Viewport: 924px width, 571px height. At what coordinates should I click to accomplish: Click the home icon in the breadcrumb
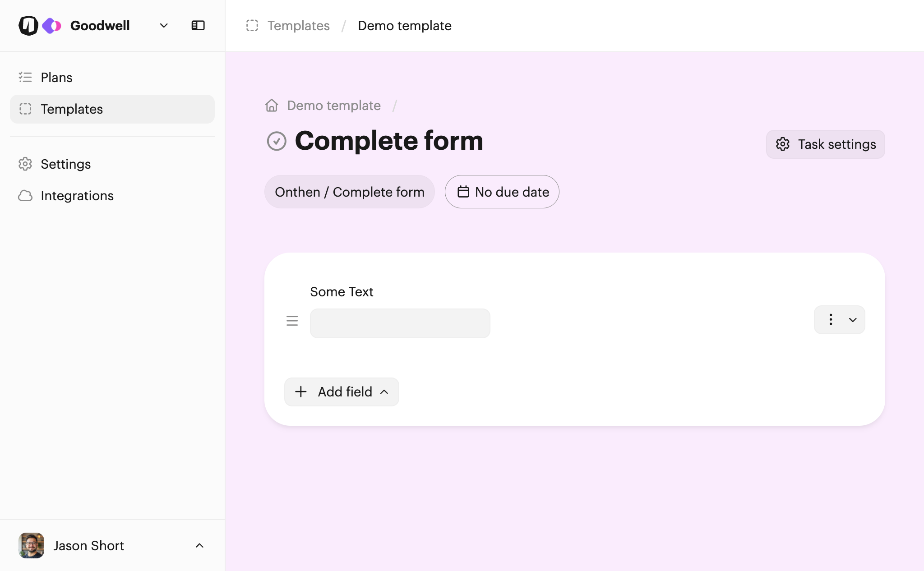[x=272, y=106]
